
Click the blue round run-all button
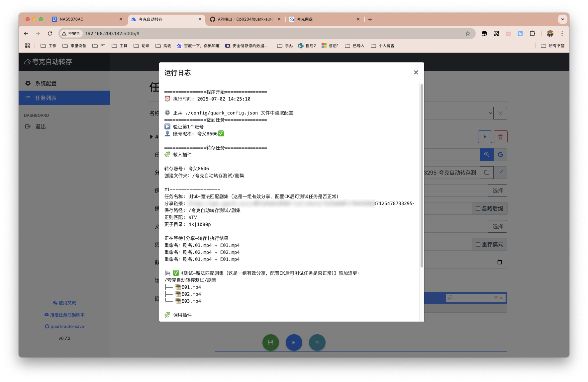(x=294, y=343)
